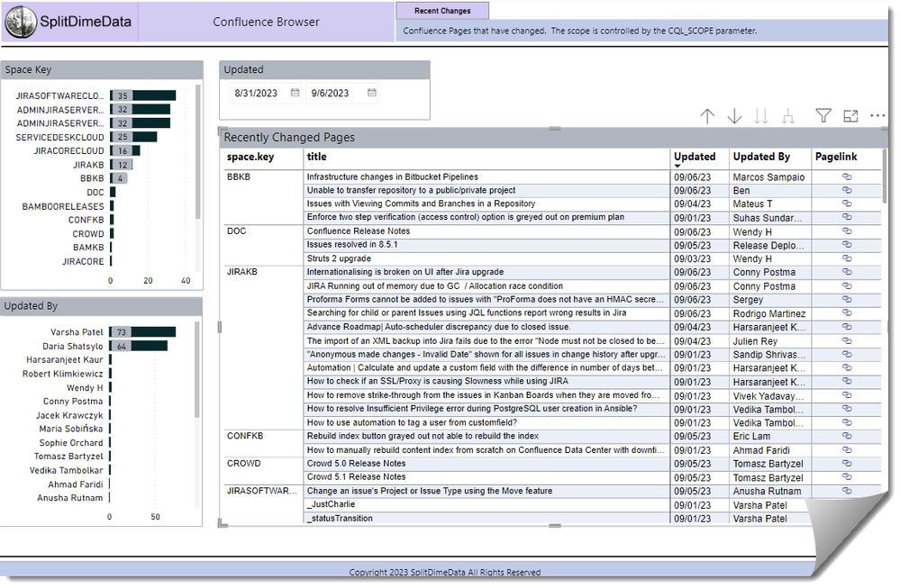Viewport: 900px width, 588px height.
Task: Click the start date field showing 8/31/2023
Action: pos(256,93)
